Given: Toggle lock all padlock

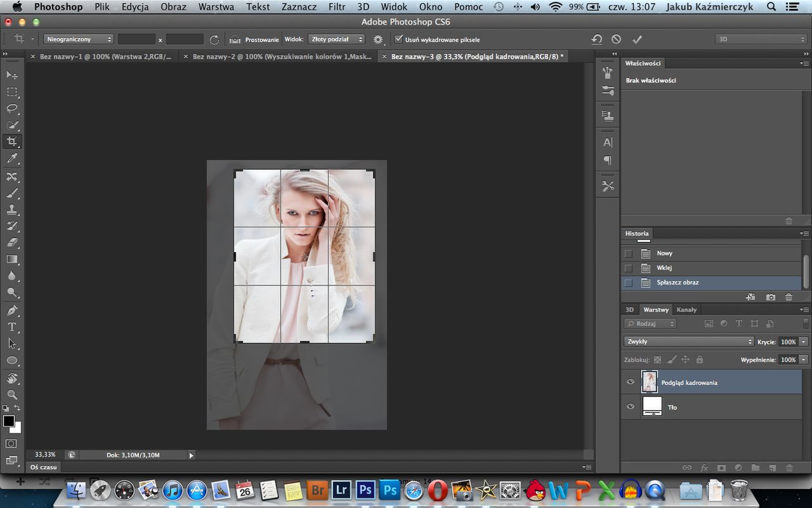Looking at the screenshot, I should coord(699,359).
